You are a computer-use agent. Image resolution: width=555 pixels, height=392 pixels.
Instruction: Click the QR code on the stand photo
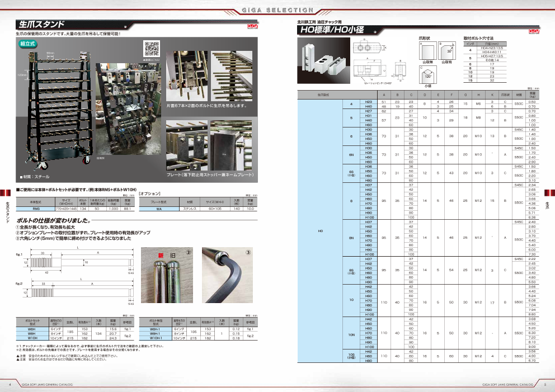pyautogui.click(x=152, y=49)
